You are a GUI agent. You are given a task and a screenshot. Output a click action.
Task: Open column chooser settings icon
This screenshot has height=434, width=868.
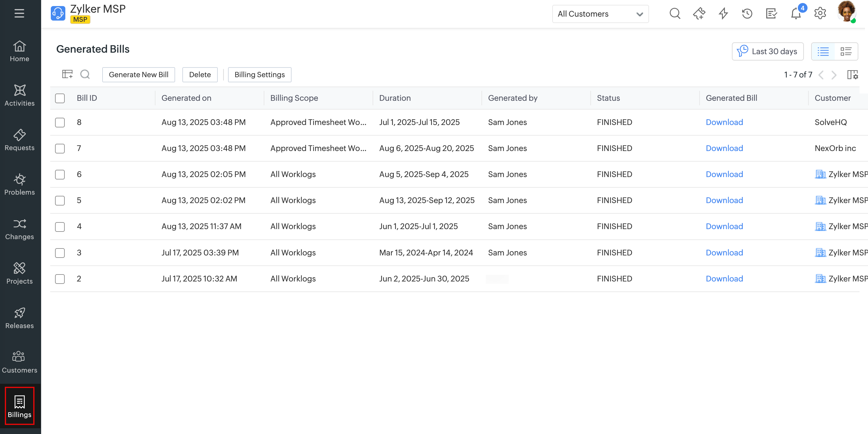(852, 74)
